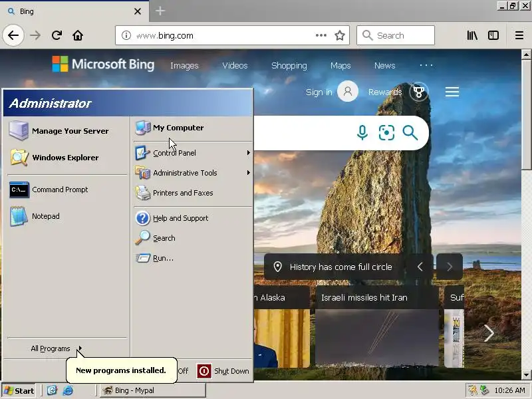Expand the Administrative Tools submenu
The image size is (532, 399).
pos(193,173)
